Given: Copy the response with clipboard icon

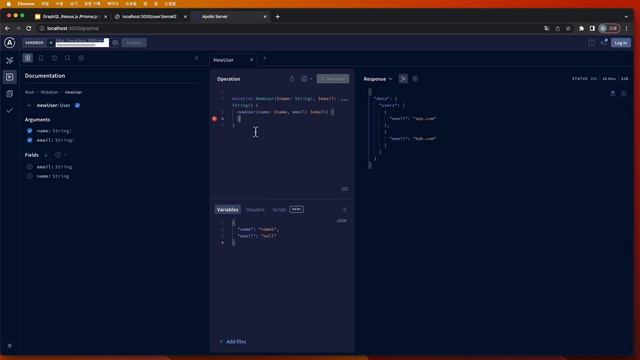Looking at the screenshot, I should [613, 93].
